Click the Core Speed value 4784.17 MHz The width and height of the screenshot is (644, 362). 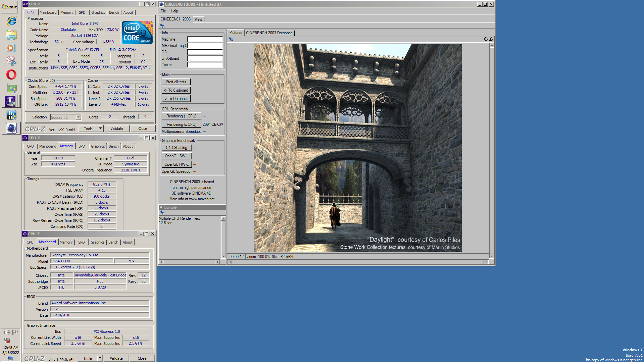tap(66, 86)
